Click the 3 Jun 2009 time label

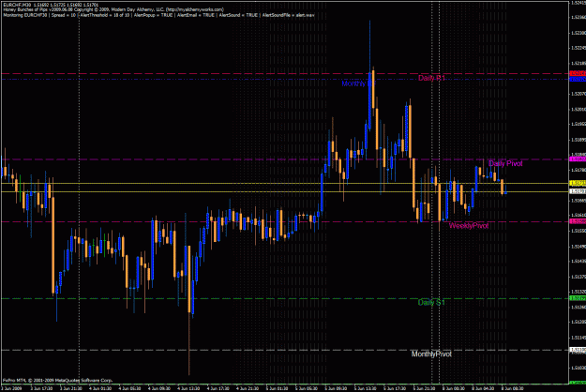(x=12, y=388)
